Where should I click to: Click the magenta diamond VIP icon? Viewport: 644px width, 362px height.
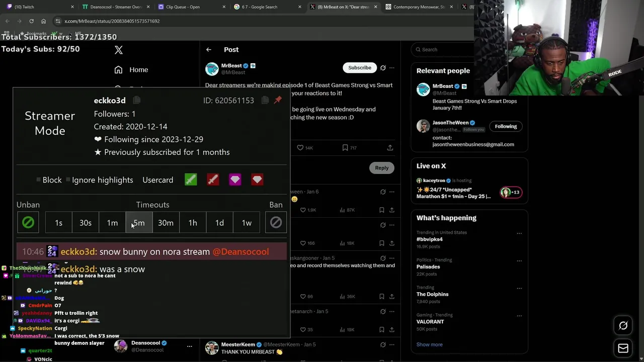pos(235,179)
